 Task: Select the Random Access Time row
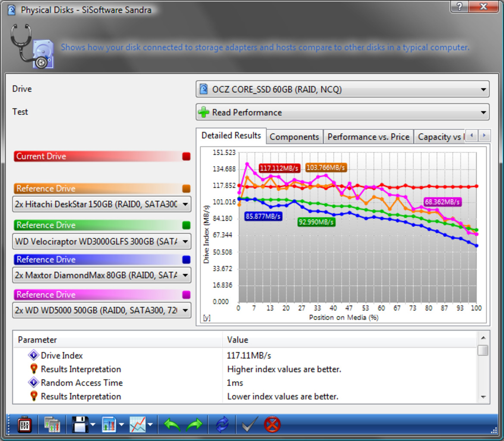click(244, 382)
